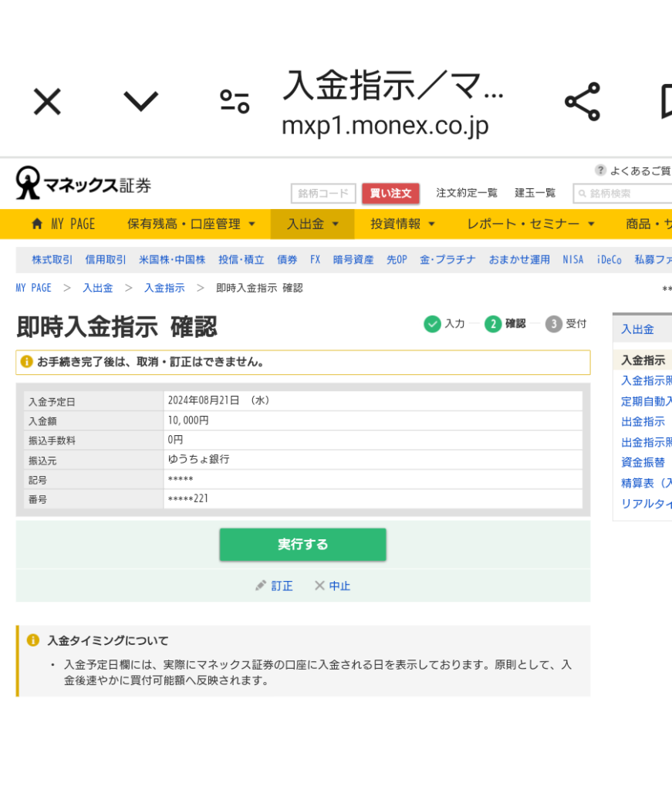Open 出金指示 in the sidebar
Screen dimensions: 672x790
pyautogui.click(x=643, y=421)
